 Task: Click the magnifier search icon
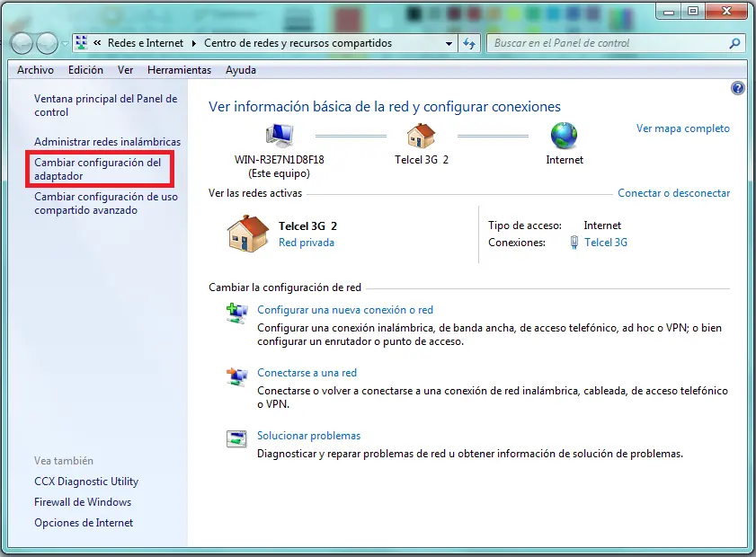coord(734,43)
